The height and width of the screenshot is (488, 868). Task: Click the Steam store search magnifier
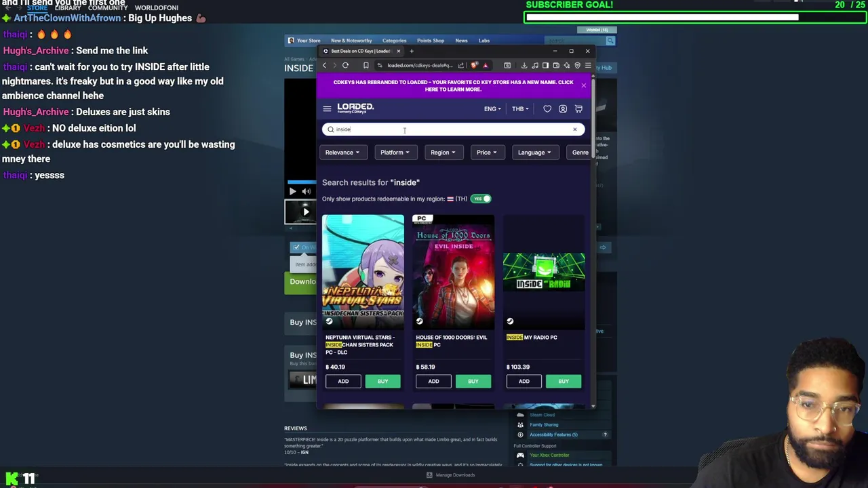click(610, 41)
